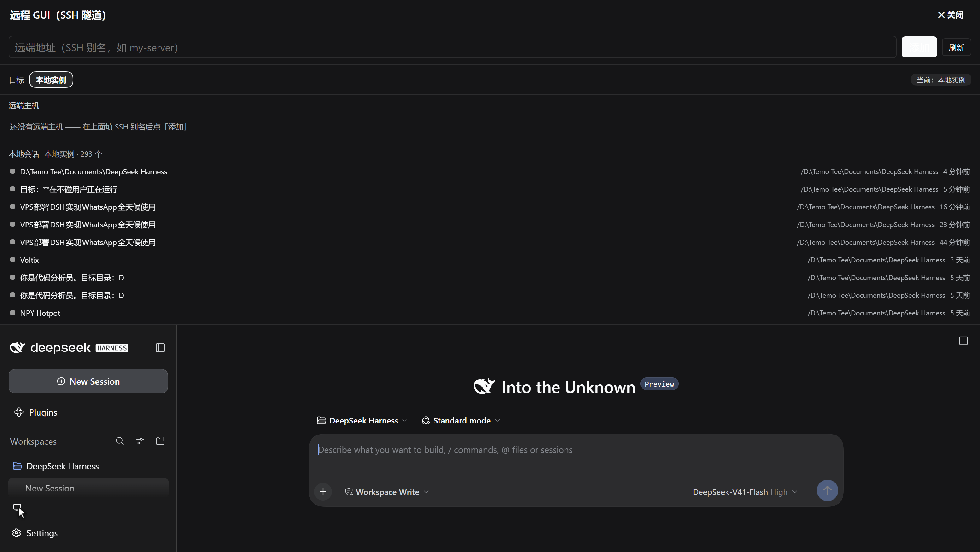This screenshot has width=980, height=552.
Task: Open session 目标：**在不碰用户正在运行
Action: pyautogui.click(x=490, y=189)
